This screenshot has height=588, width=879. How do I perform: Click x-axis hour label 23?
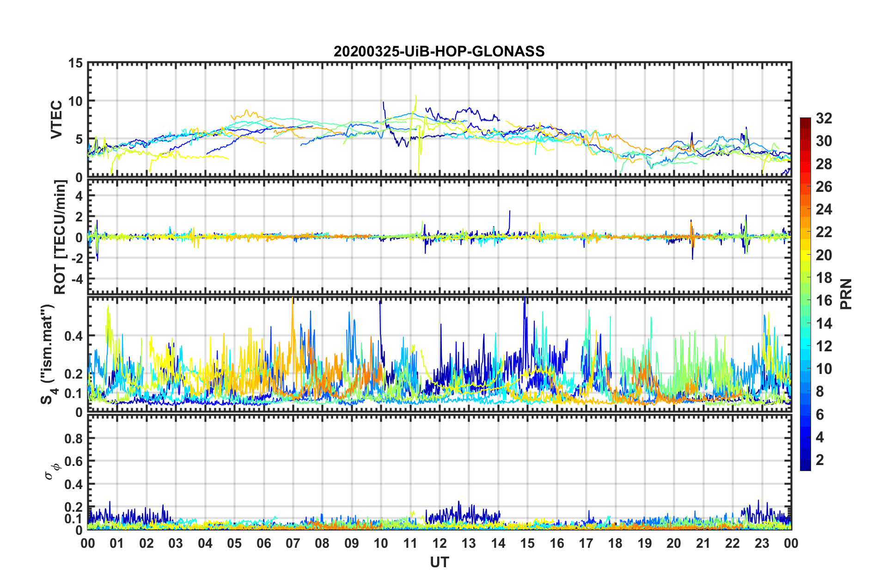click(762, 543)
